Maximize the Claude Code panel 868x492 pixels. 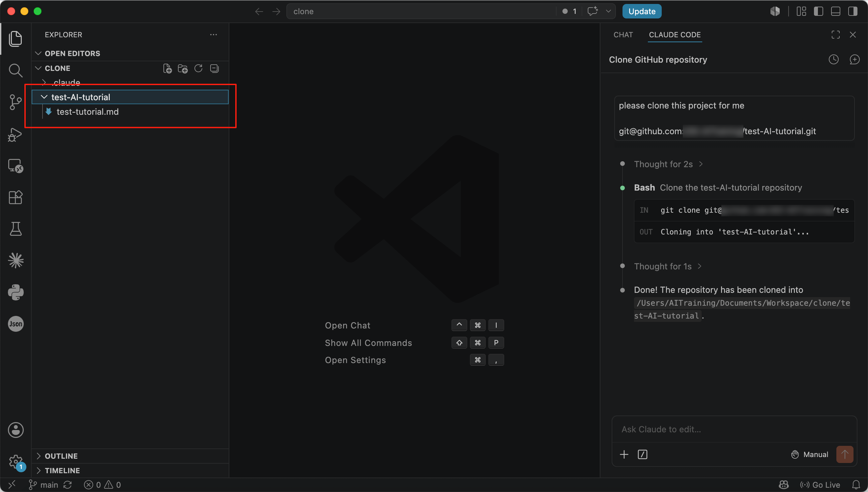point(836,35)
